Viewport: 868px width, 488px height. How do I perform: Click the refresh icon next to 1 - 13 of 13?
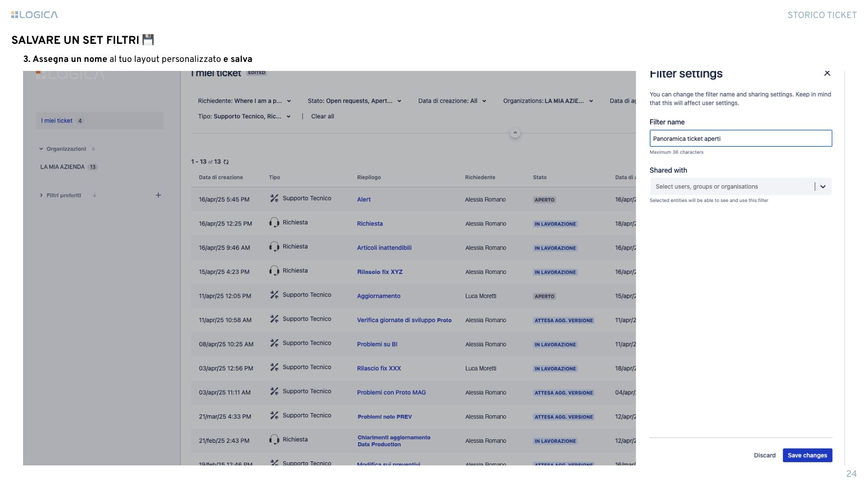pos(226,162)
